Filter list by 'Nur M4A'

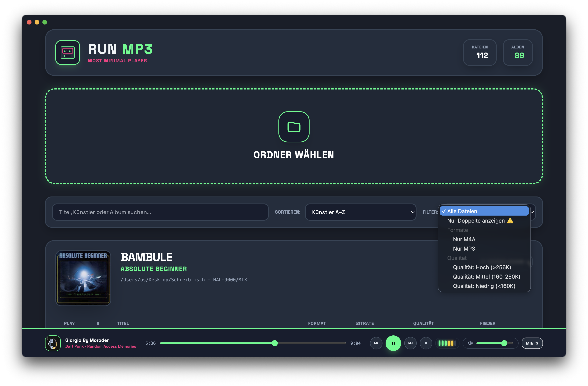(x=484, y=239)
